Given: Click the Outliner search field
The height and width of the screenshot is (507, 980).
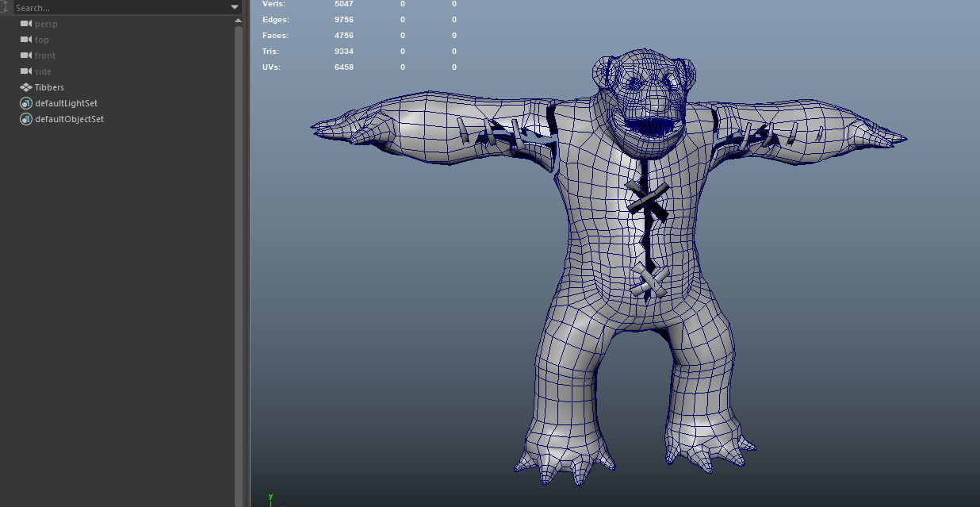Looking at the screenshot, I should point(119,7).
